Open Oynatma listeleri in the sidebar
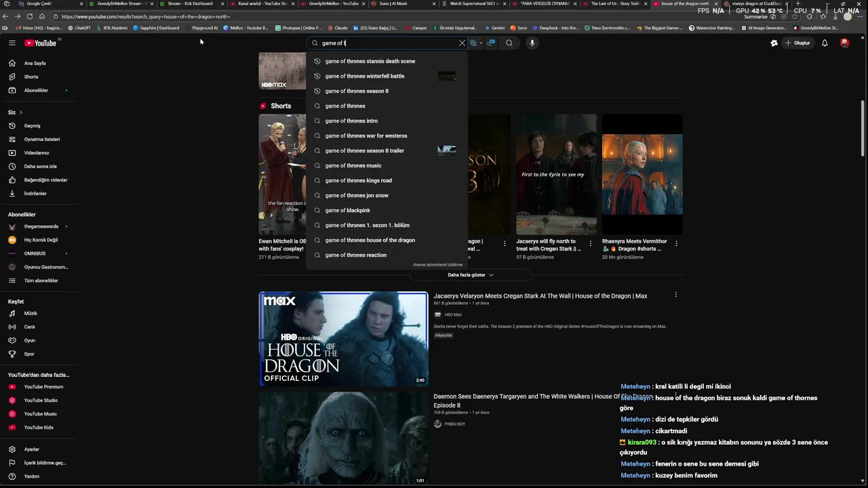This screenshot has height=488, width=868. pyautogui.click(x=42, y=139)
